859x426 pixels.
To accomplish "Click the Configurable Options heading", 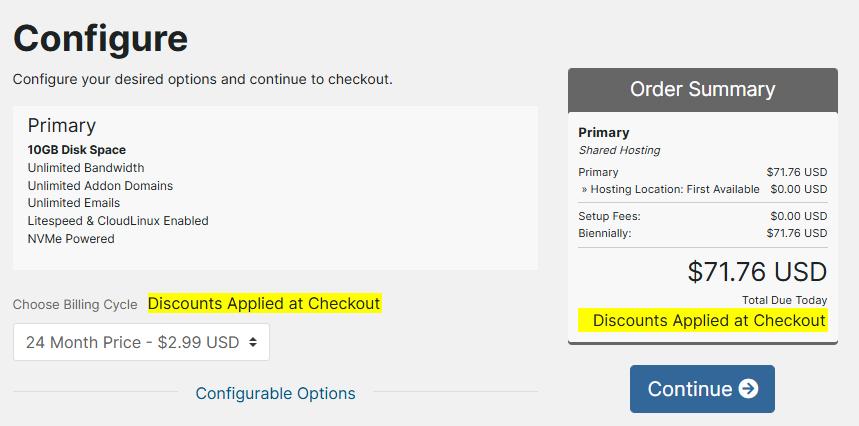I will click(275, 393).
